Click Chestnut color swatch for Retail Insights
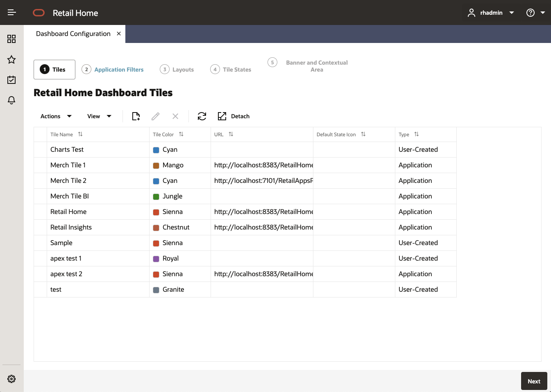 coord(156,228)
